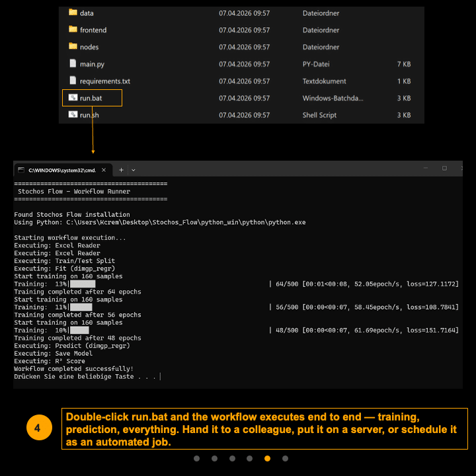This screenshot has height=476, width=476.
Task: Close the cmd.exe terminal tab
Action: 104,170
